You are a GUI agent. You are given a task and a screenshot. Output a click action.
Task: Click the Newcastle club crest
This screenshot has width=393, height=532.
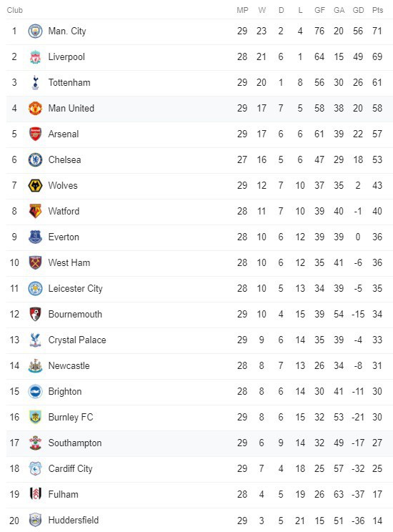[x=35, y=366]
